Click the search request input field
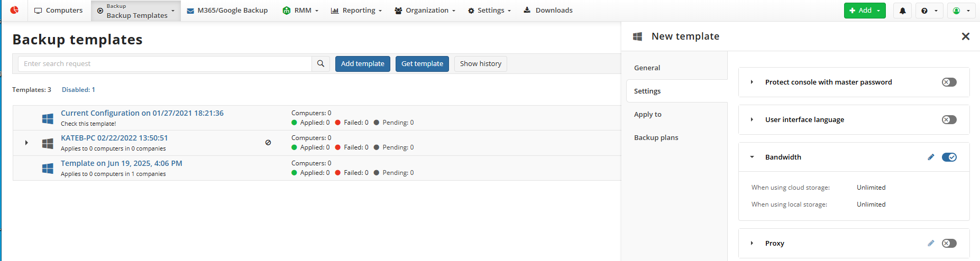The height and width of the screenshot is (261, 980). tap(165, 63)
